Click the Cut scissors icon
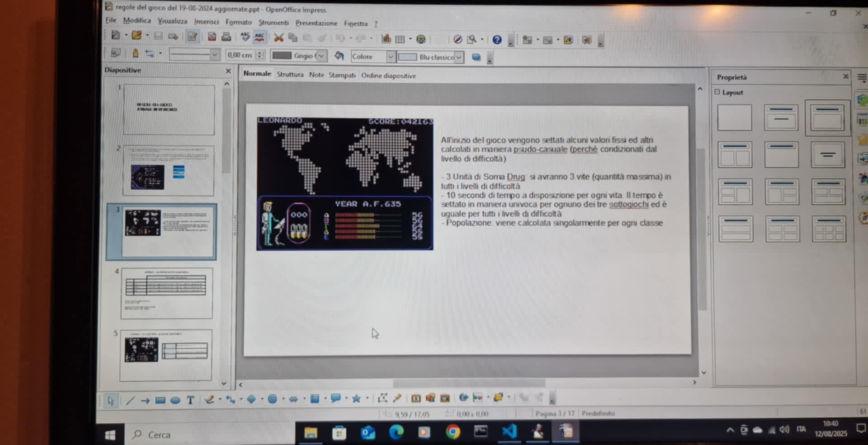Screen dimensions: 868x445 click(278, 38)
